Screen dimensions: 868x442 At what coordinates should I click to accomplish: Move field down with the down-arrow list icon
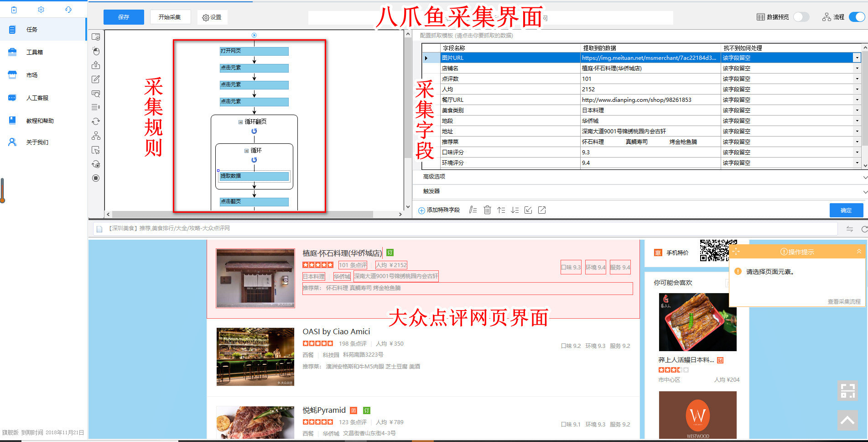(x=515, y=210)
